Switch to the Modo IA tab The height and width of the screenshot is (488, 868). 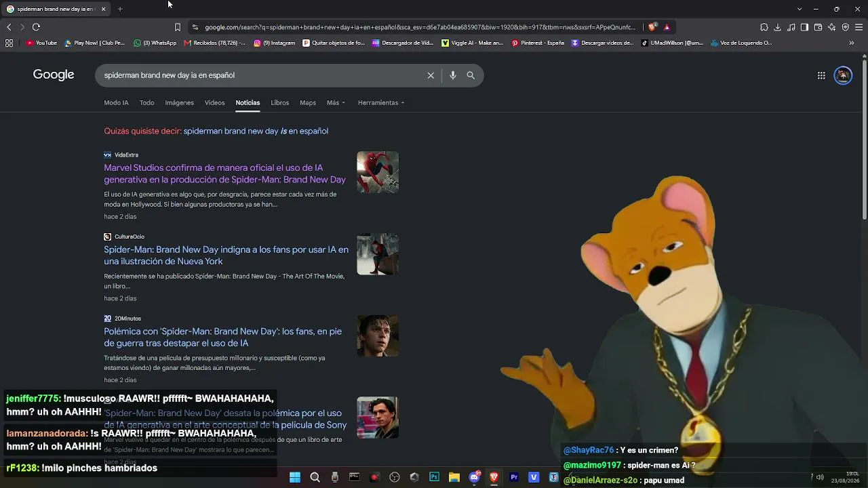pyautogui.click(x=116, y=103)
